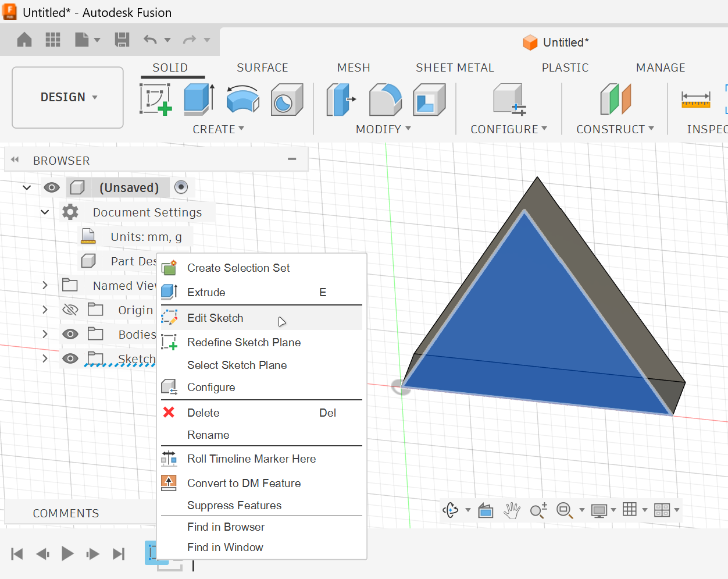
Task: Hide the Sketches folder via its eye icon
Action: click(70, 358)
